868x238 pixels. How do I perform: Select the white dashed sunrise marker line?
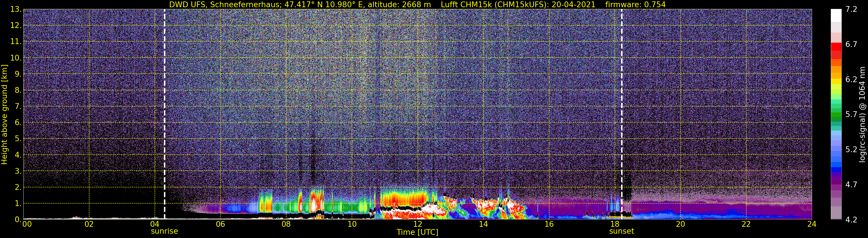[x=164, y=114]
